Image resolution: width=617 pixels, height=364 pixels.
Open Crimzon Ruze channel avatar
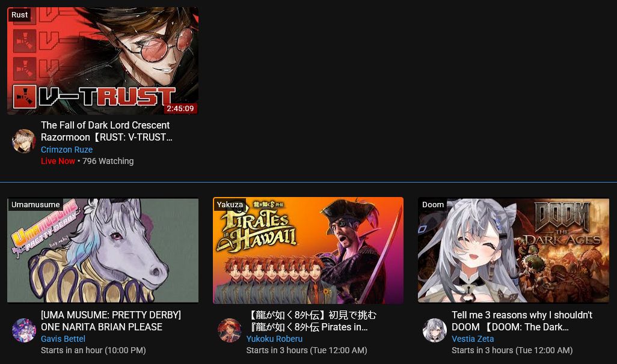(24, 141)
